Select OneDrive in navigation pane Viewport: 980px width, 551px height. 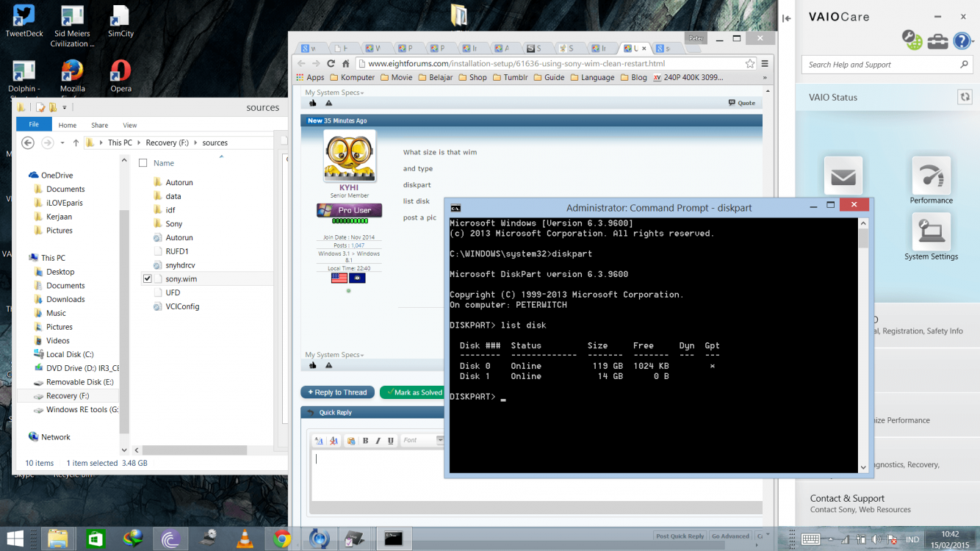(x=57, y=175)
